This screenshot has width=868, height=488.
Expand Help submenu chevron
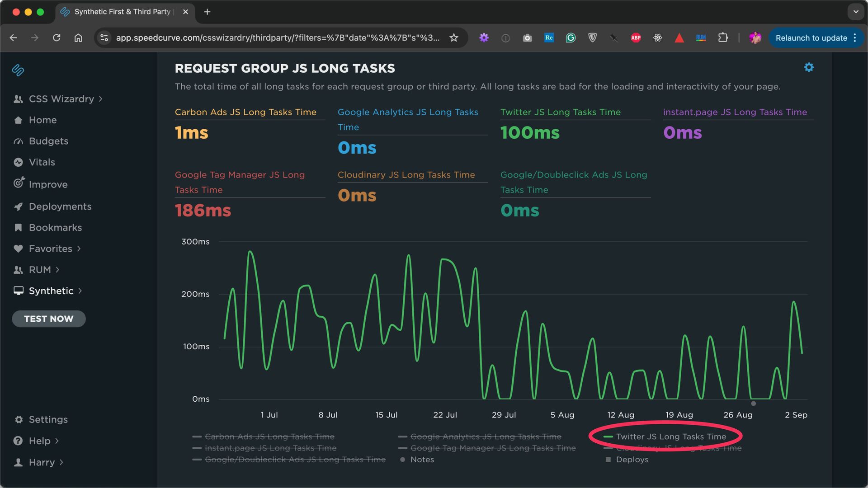(57, 441)
